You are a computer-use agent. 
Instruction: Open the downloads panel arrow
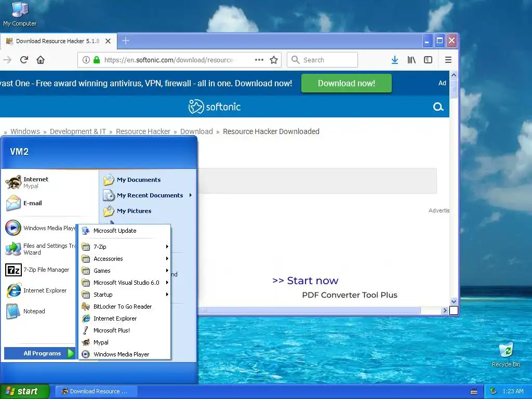point(395,60)
